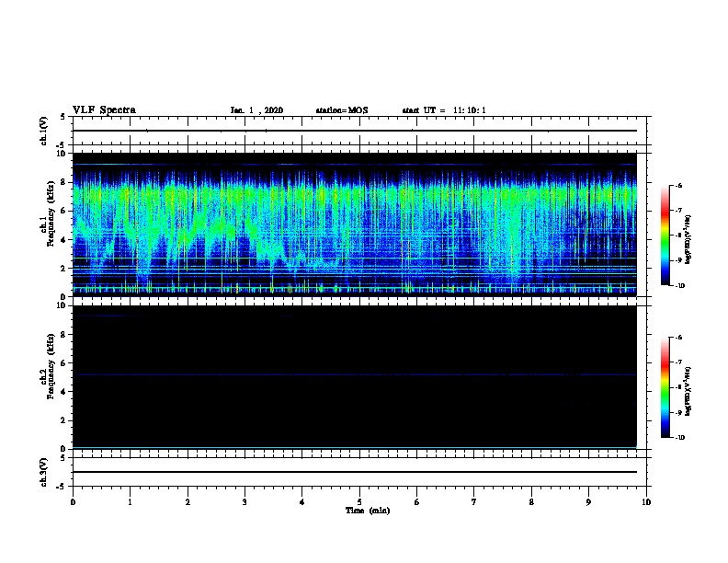Click the ch.2 colorbar log(PSD) unit label
Viewport: 728px width, 563px height.
tap(688, 391)
